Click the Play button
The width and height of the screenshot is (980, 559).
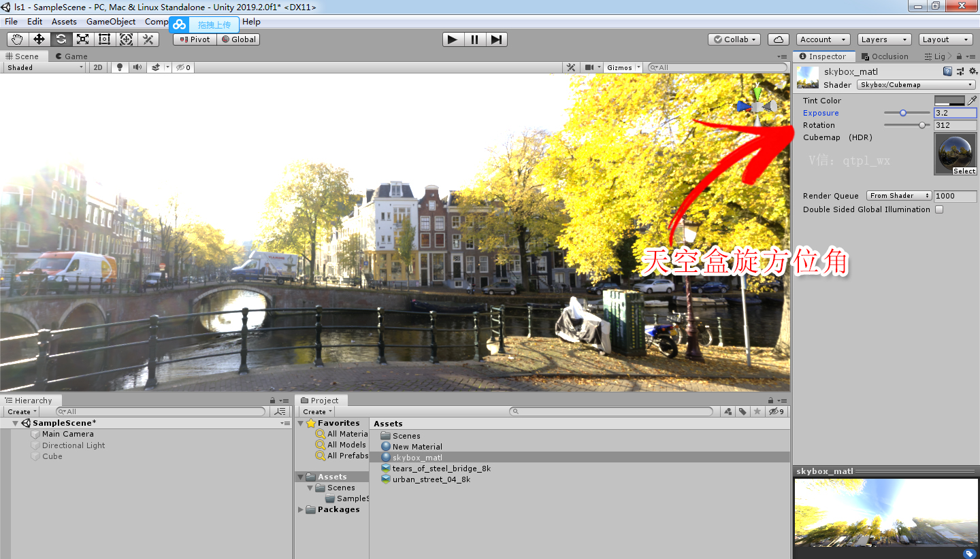[453, 39]
